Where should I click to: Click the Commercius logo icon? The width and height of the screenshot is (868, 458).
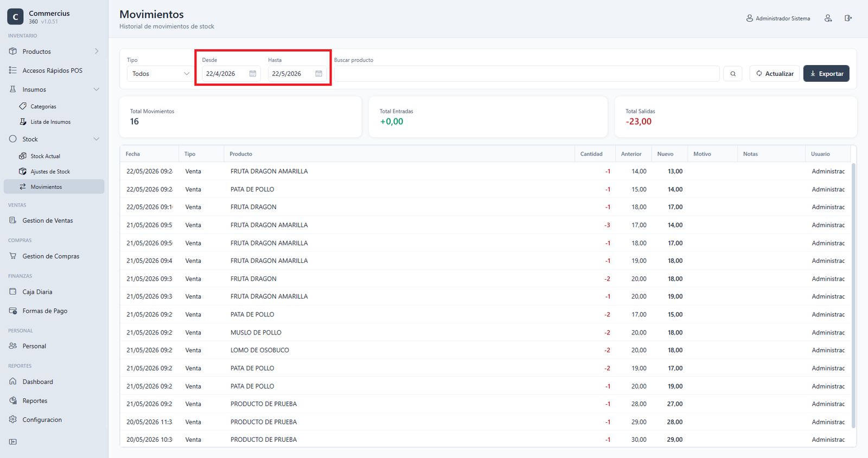click(x=15, y=17)
